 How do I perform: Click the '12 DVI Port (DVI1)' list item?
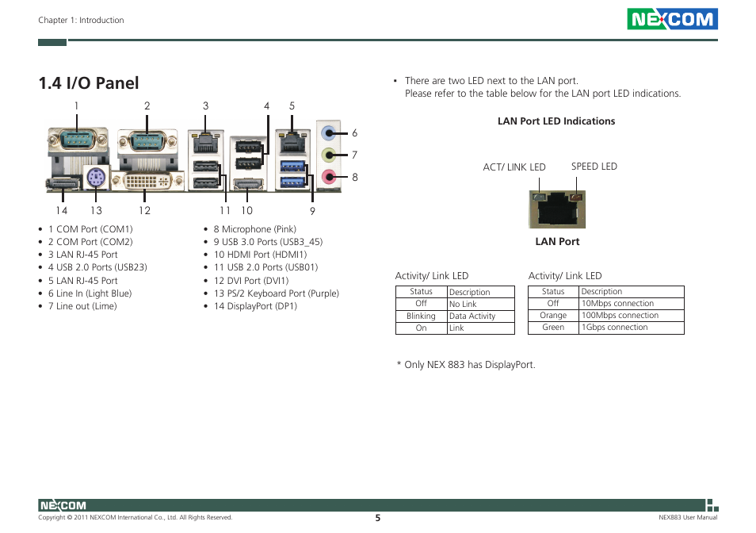[x=251, y=281]
